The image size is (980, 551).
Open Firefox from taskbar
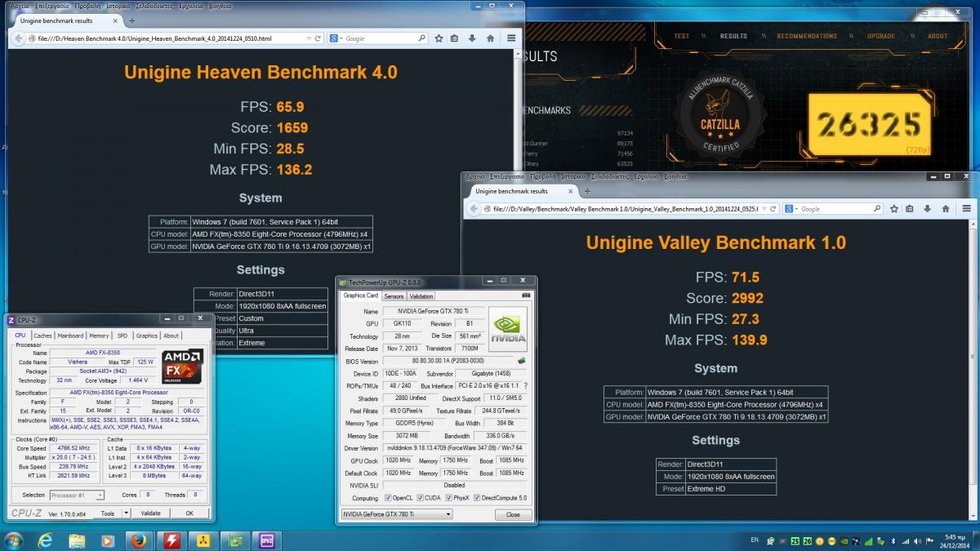click(140, 540)
